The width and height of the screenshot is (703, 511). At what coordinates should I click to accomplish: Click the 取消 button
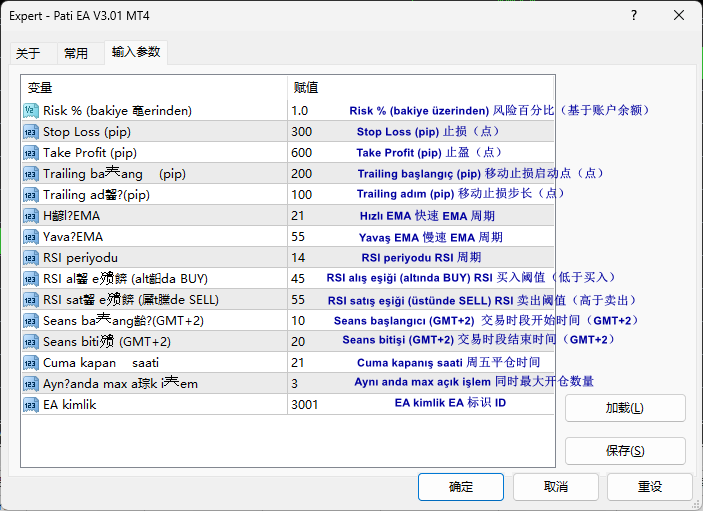click(556, 487)
